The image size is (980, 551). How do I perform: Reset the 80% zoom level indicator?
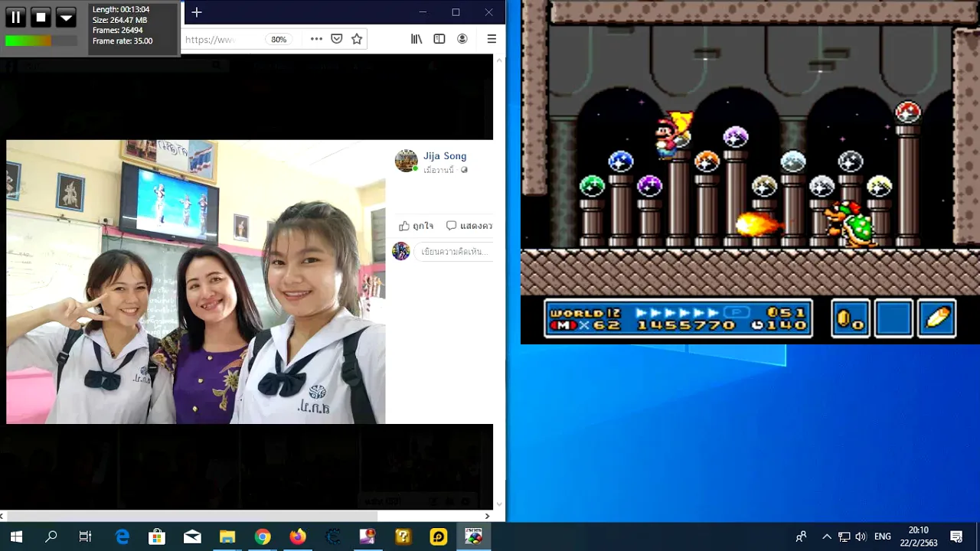click(279, 39)
